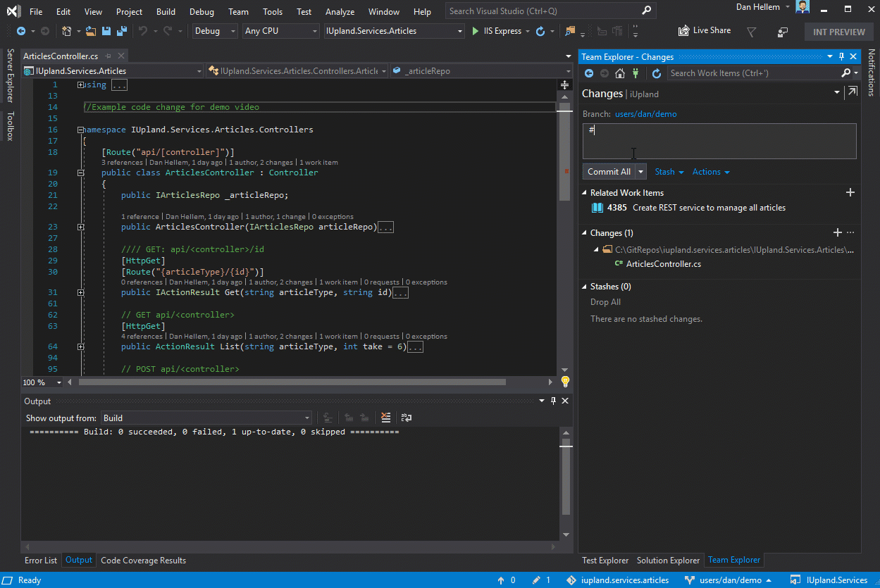The height and width of the screenshot is (588, 880).
Task: Click Team Explorer back arrow
Action: click(x=589, y=73)
